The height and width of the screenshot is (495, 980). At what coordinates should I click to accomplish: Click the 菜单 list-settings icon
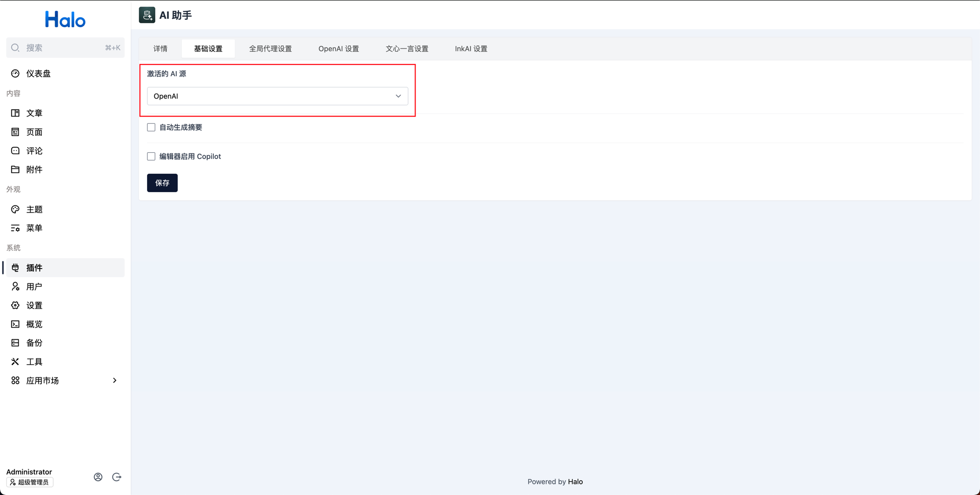[x=15, y=228]
